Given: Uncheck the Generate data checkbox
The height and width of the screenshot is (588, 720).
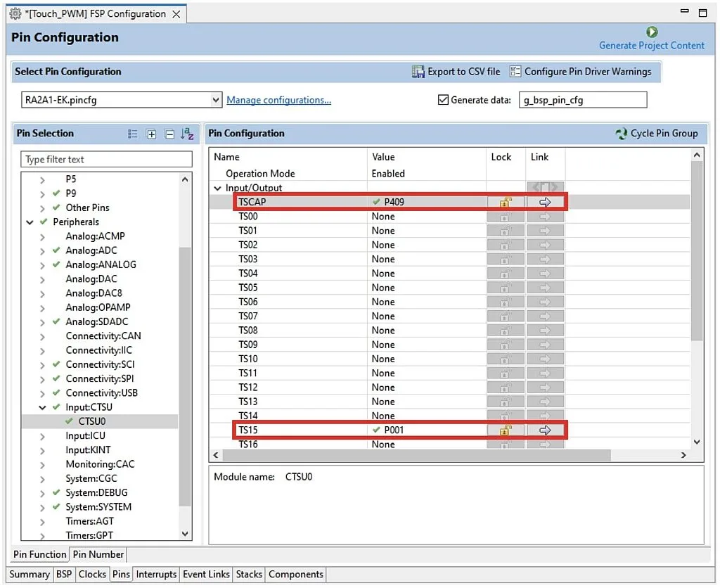Looking at the screenshot, I should pyautogui.click(x=442, y=99).
